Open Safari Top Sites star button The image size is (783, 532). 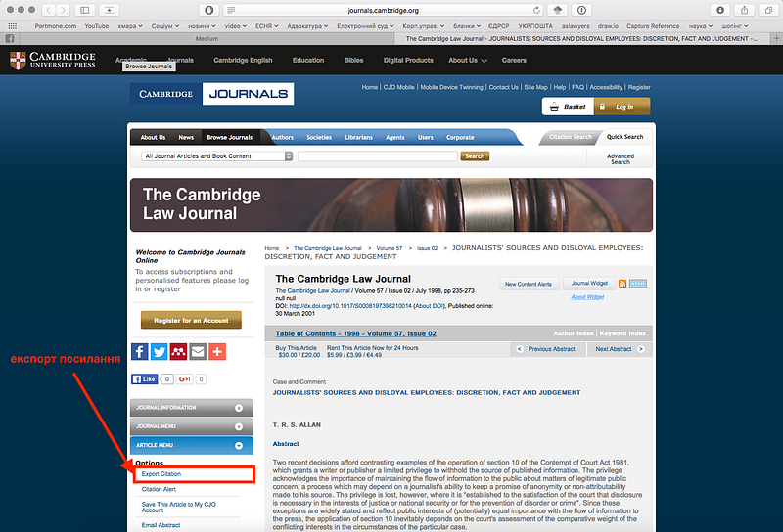pyautogui.click(x=109, y=10)
